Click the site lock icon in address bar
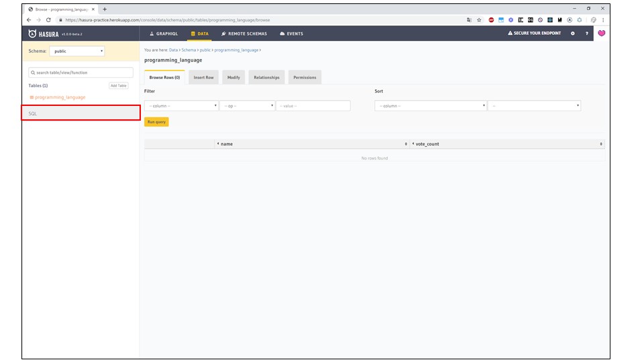644x362 pixels. [x=60, y=19]
